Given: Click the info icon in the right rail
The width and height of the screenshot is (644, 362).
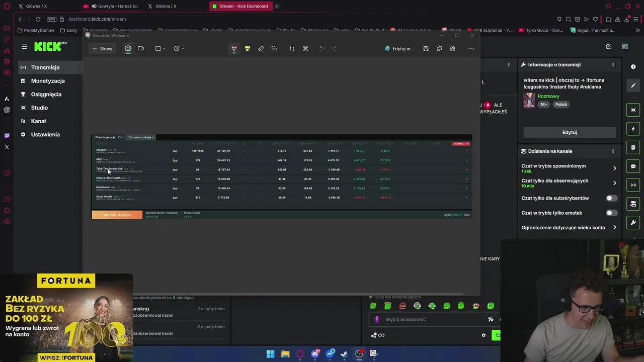Looking at the screenshot, I should click(633, 67).
